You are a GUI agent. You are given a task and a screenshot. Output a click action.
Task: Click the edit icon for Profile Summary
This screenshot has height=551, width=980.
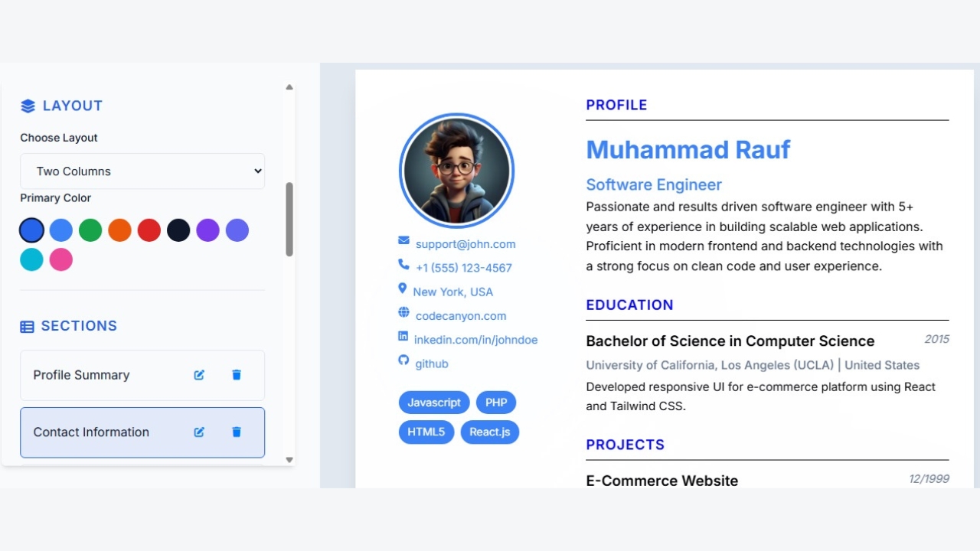(x=199, y=375)
